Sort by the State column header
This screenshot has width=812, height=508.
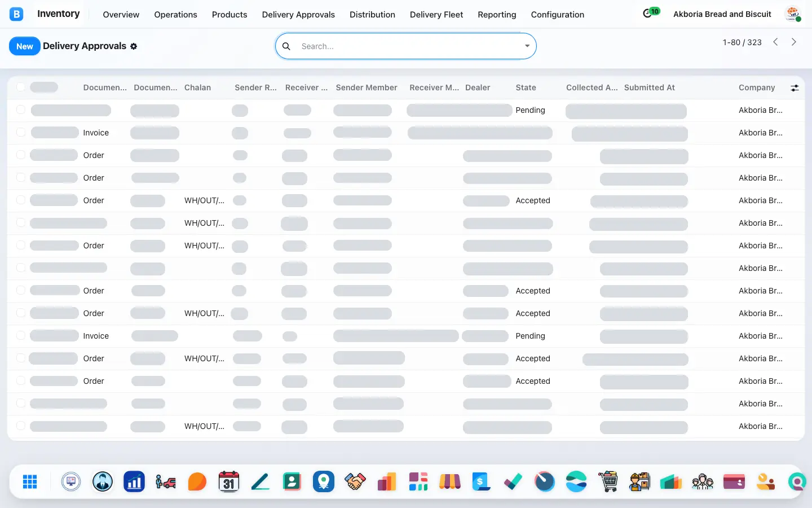pyautogui.click(x=526, y=87)
